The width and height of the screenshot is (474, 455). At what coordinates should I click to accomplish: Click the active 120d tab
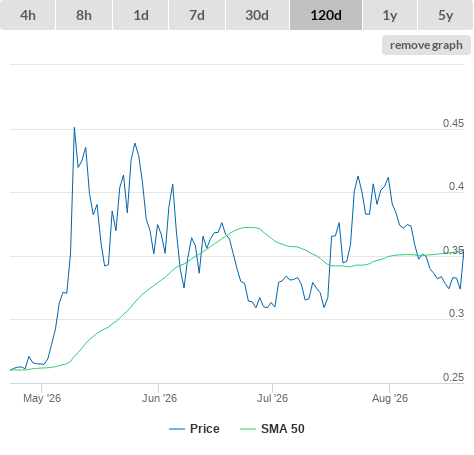(x=326, y=15)
